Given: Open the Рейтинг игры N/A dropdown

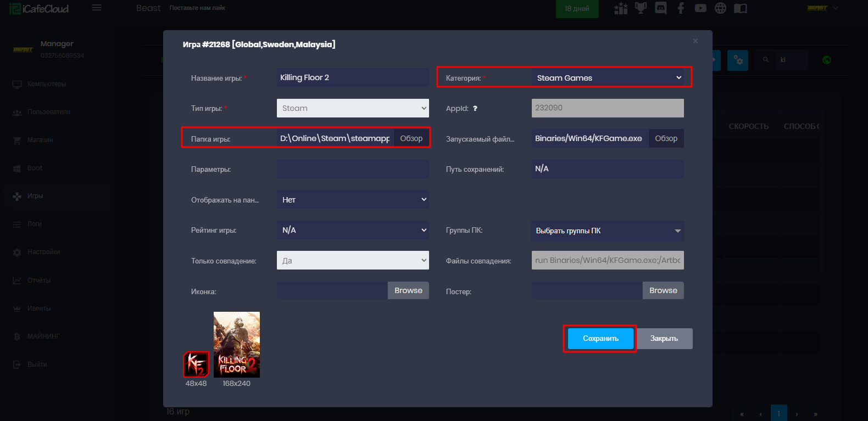Looking at the screenshot, I should tap(353, 230).
